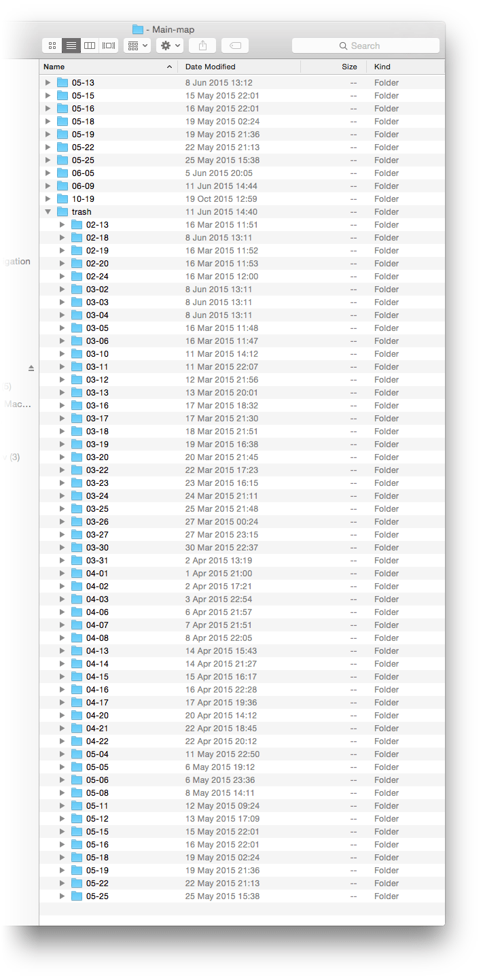483x980 pixels.
Task: Switch to list view in toolbar
Action: [71, 46]
